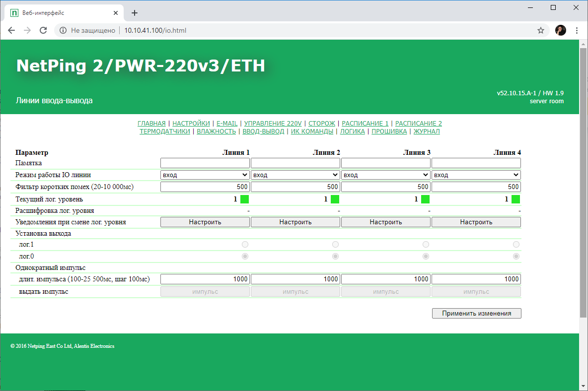
Task: Open a new browser tab
Action: click(135, 13)
